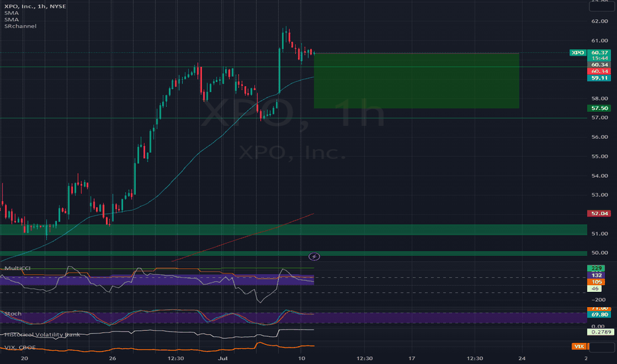Select the green 229 MultiCCI value
Viewport: 617px width, 364px height.
click(596, 268)
